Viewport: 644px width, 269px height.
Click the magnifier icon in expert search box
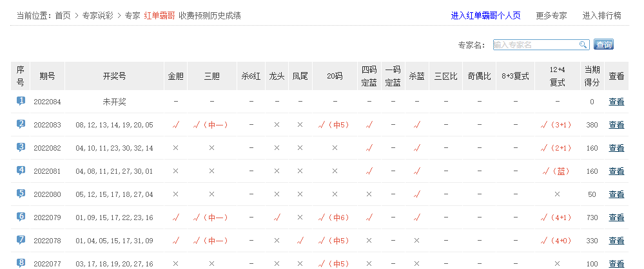pyautogui.click(x=583, y=45)
